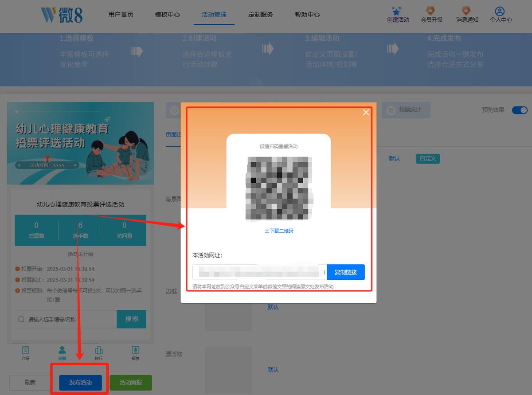Select the 排行 bottom nav icon

click(99, 353)
